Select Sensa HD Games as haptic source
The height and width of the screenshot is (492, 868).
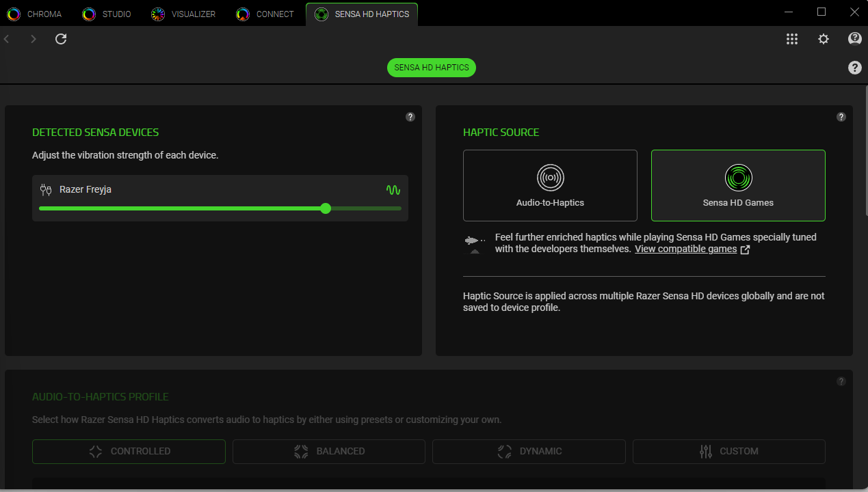[738, 185]
